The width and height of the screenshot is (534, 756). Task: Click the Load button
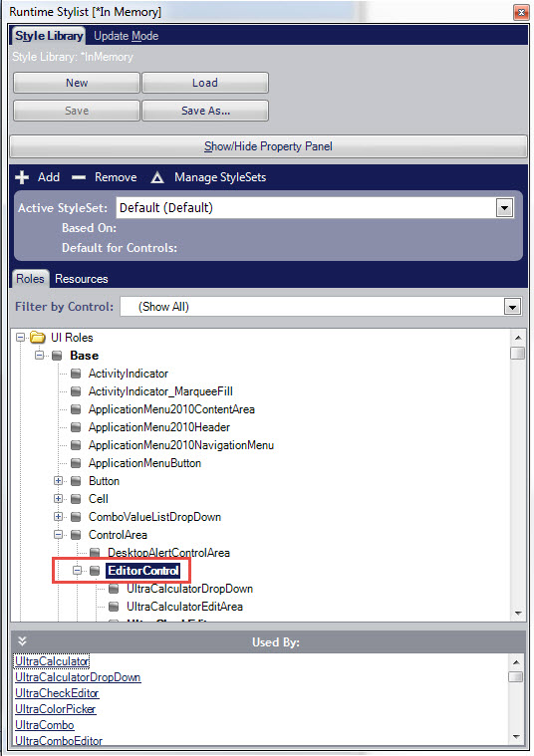(x=205, y=83)
